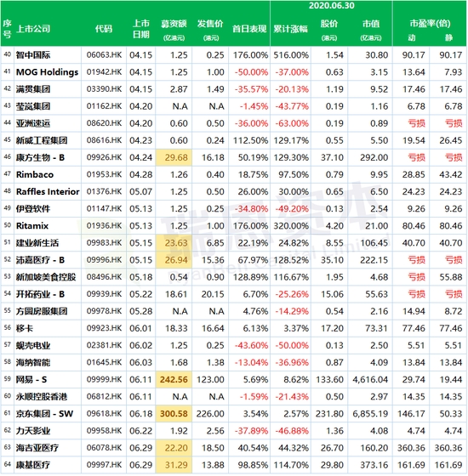Click the 2020.06.30 header label
The image size is (468, 476).
click(x=332, y=6)
